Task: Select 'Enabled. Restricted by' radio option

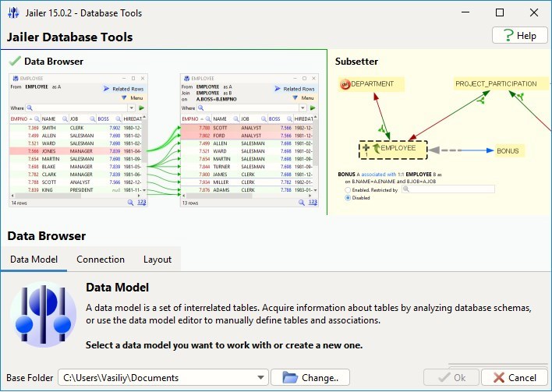Action: 348,189
